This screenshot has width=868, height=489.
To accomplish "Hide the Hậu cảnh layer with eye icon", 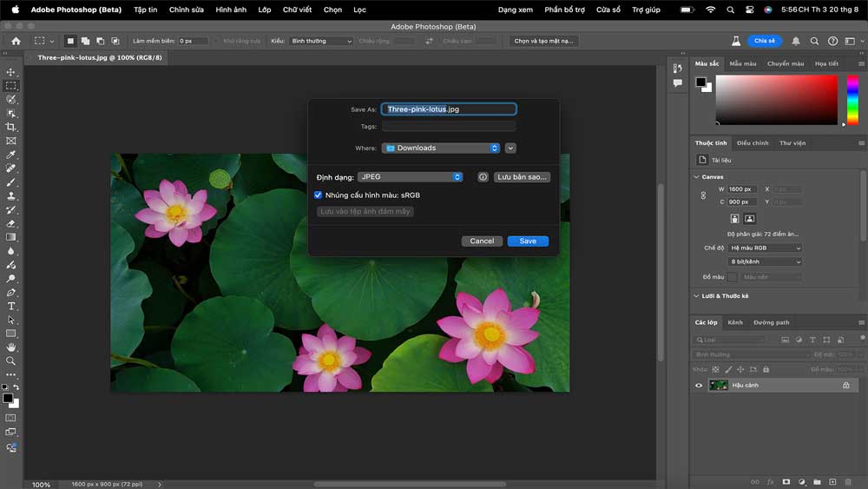I will tap(699, 386).
